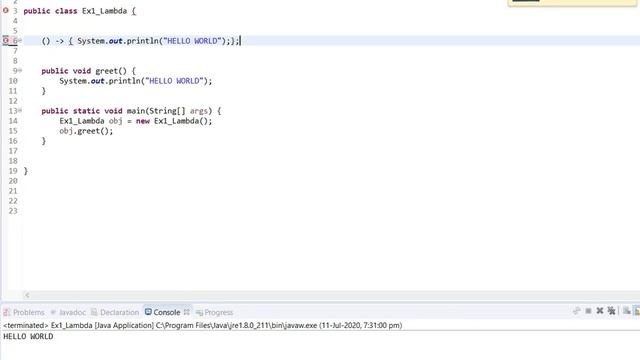Collapse the greet method fold marker on line 9
This screenshot has width=640, height=360.
pos(20,71)
